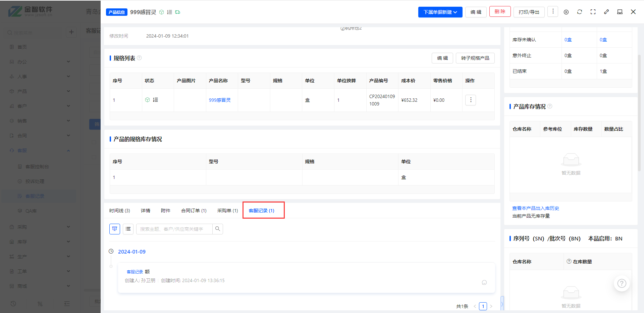Open the 客服记录 record link
The image size is (644, 313).
[x=135, y=272]
